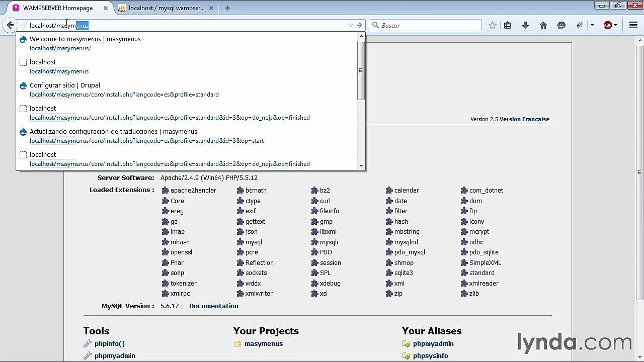Click the folder icon beside masymenus project

pos(237,344)
